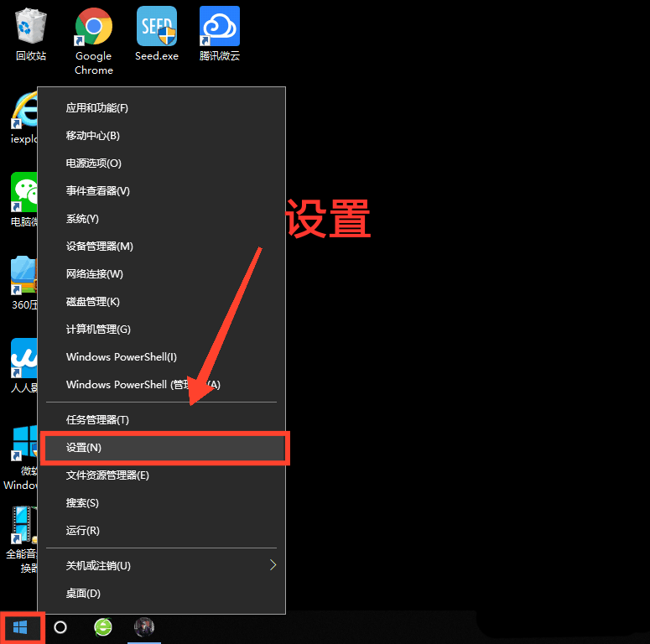Select 搜索(S) menu item
Image resolution: width=650 pixels, height=644 pixels.
tap(161, 503)
